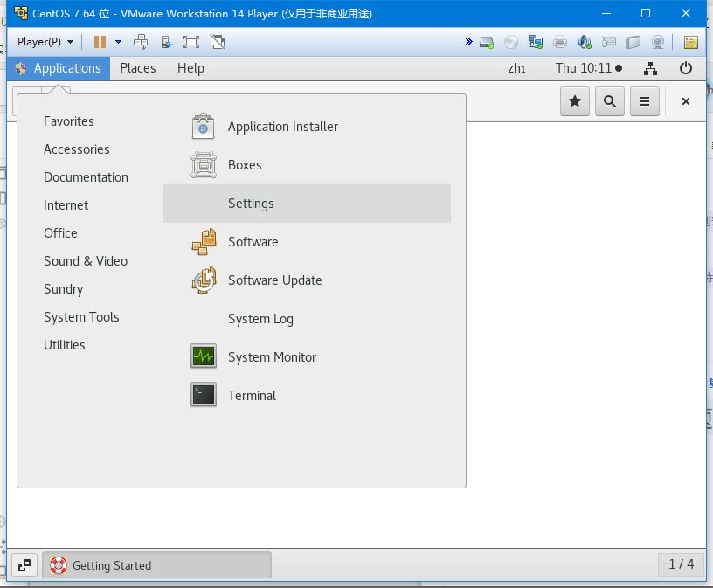
Task: Open the Player menu dropdown
Action: coord(44,41)
